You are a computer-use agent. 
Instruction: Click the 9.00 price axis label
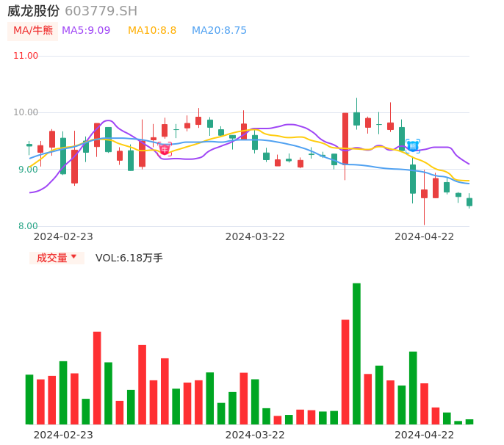pyautogui.click(x=28, y=170)
